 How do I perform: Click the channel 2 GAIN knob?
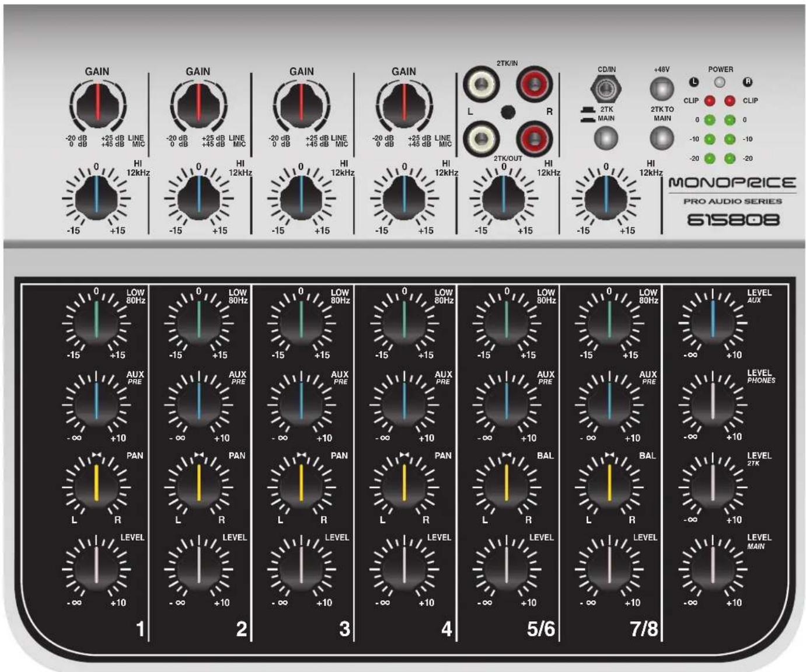pos(198,106)
